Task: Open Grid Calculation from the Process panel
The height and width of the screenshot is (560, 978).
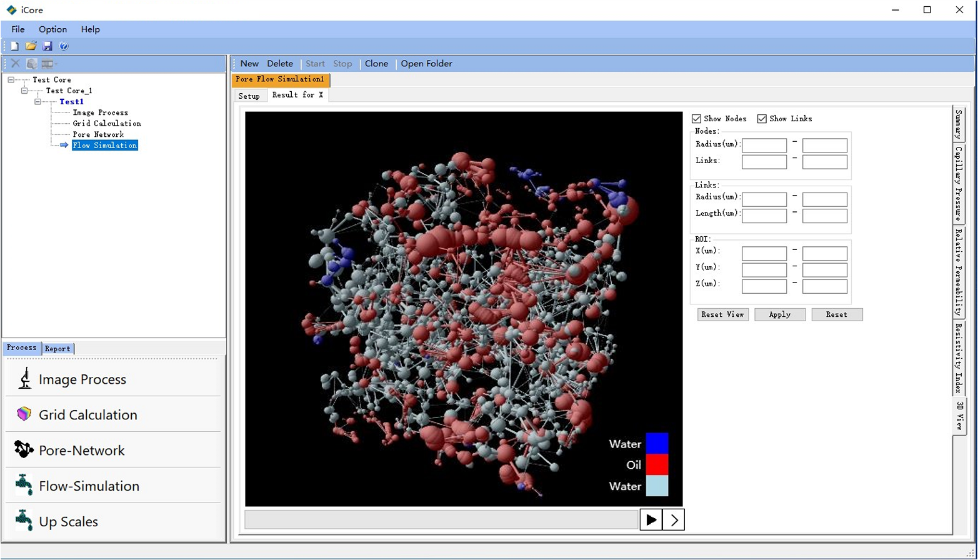Action: point(113,414)
